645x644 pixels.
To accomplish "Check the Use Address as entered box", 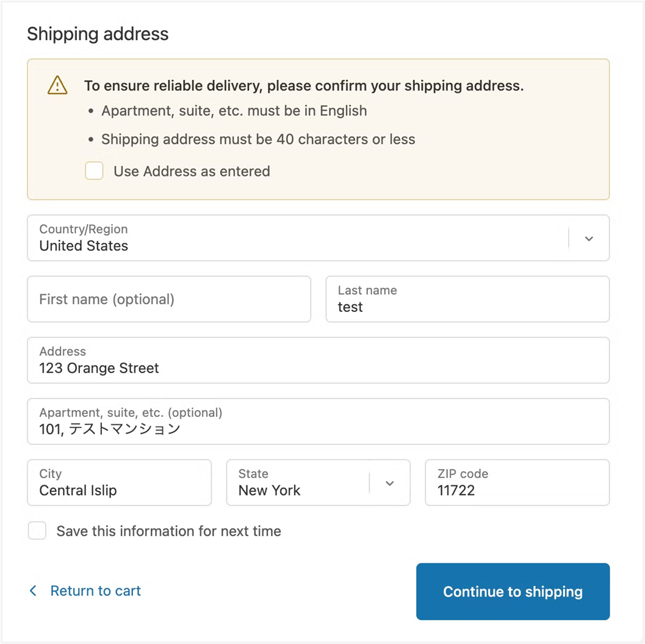I will click(94, 171).
